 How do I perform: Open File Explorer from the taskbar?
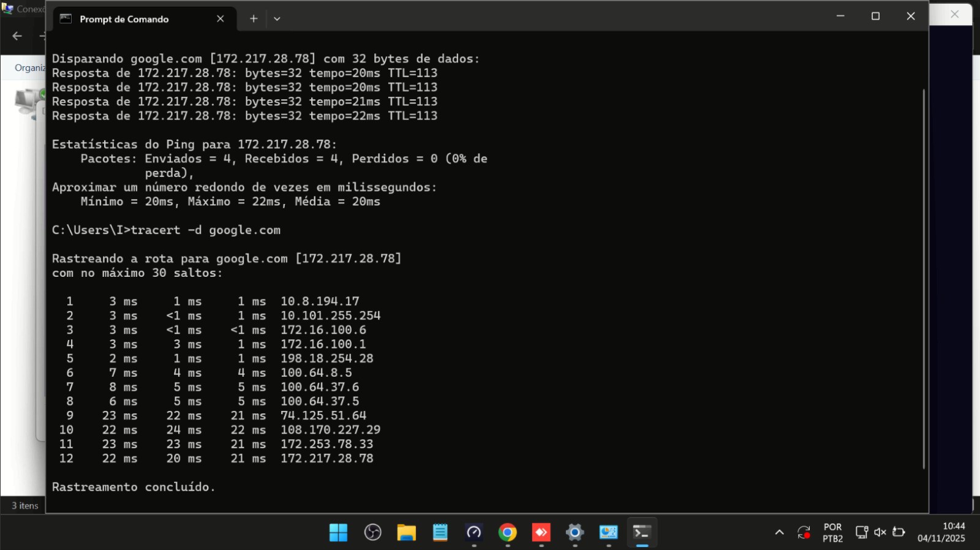coord(406,532)
